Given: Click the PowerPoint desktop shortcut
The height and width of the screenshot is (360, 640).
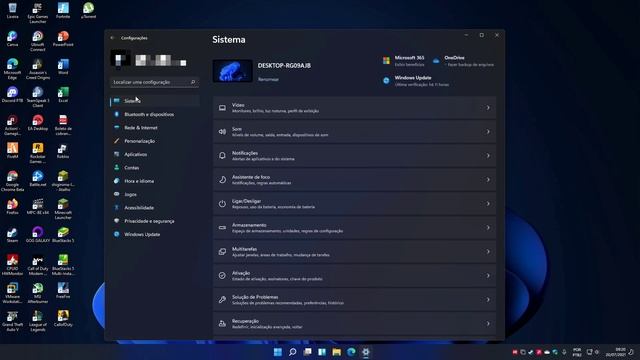Looking at the screenshot, I should click(x=63, y=39).
